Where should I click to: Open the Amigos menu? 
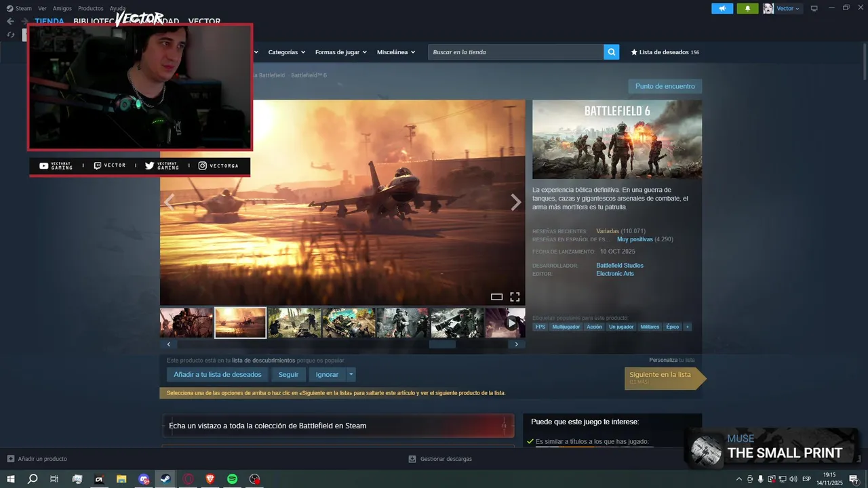(x=62, y=8)
